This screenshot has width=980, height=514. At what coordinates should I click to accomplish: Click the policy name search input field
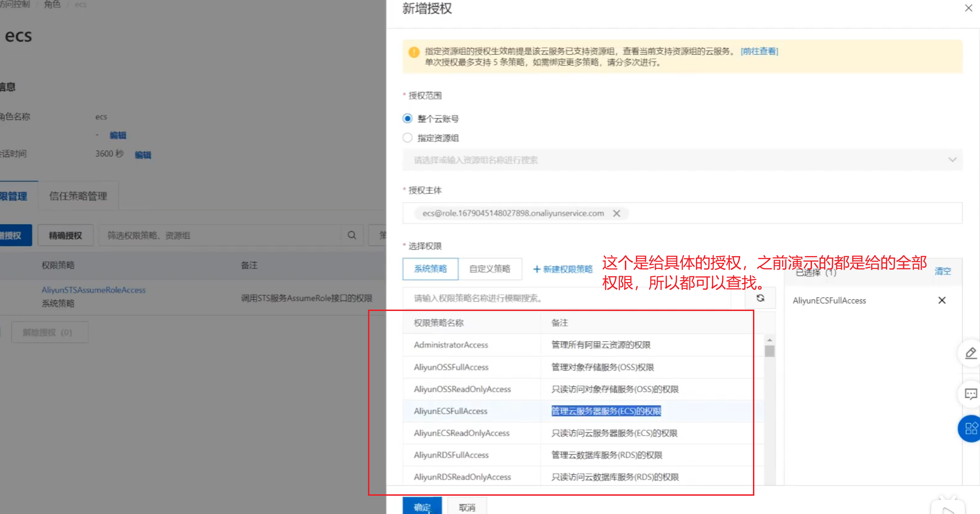(x=568, y=298)
